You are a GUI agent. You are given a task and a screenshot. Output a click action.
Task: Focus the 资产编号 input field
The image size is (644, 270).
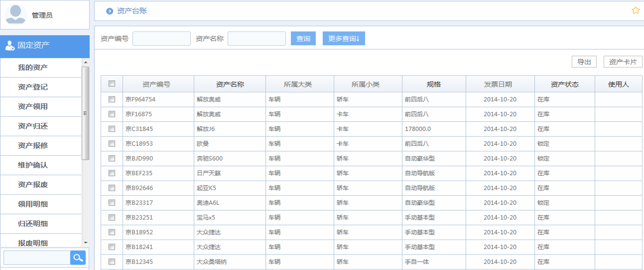161,38
